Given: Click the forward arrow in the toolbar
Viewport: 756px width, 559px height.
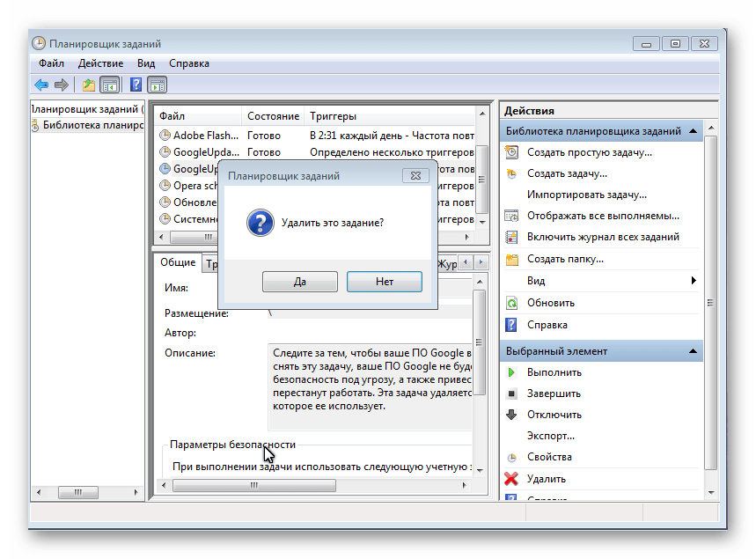Looking at the screenshot, I should click(x=62, y=85).
